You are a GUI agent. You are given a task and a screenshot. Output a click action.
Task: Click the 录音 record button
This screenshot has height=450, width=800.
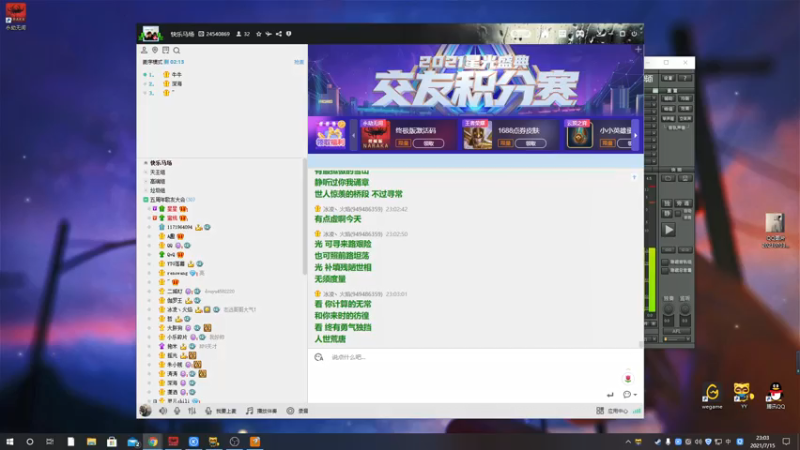click(297, 411)
